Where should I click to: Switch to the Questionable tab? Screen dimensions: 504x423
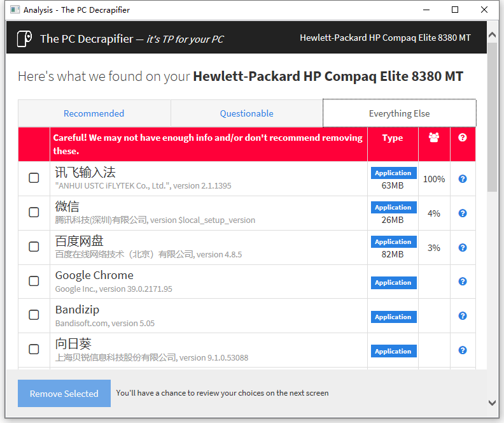[246, 113]
